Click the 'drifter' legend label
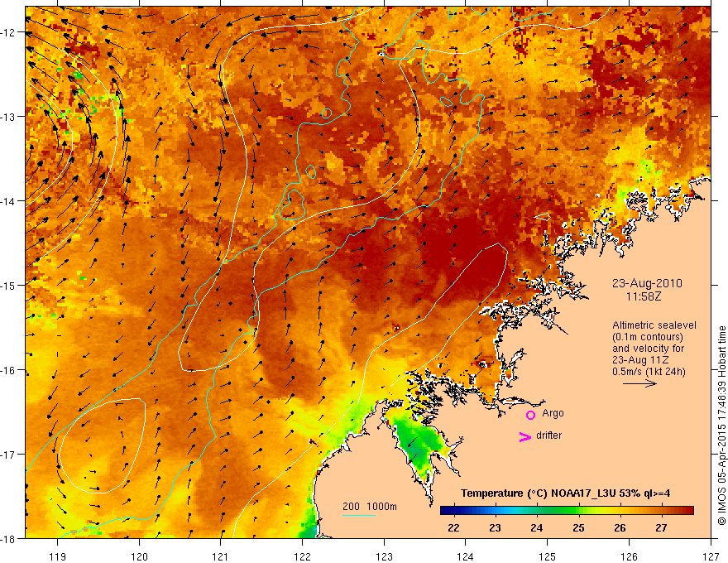Image resolution: width=728 pixels, height=563 pixels. [548, 435]
